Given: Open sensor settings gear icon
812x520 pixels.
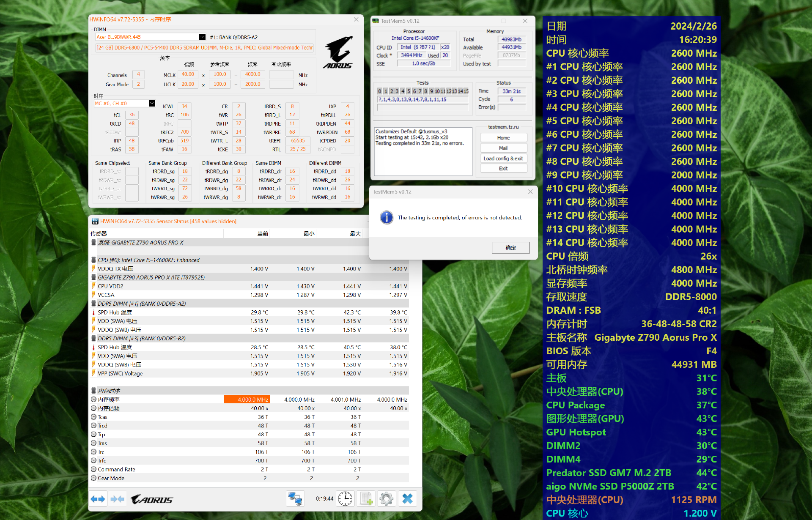Looking at the screenshot, I should 386,499.
